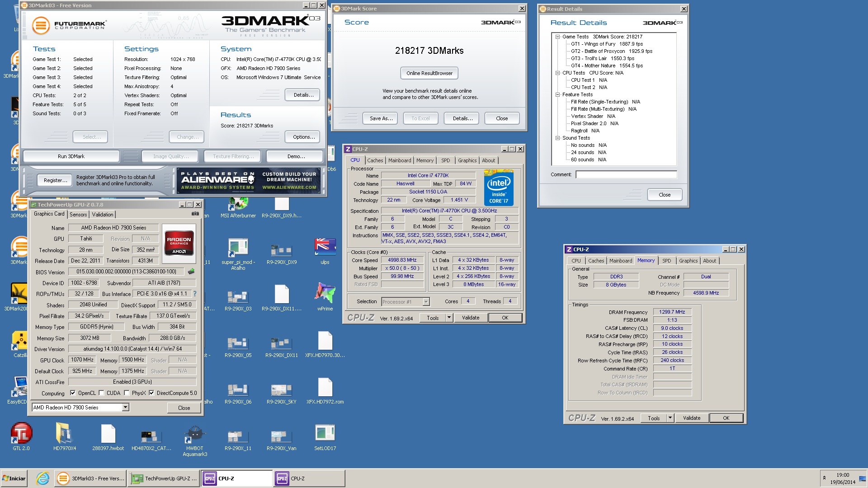Click the Bus Interface question mark in GPU-Z

coord(195,294)
